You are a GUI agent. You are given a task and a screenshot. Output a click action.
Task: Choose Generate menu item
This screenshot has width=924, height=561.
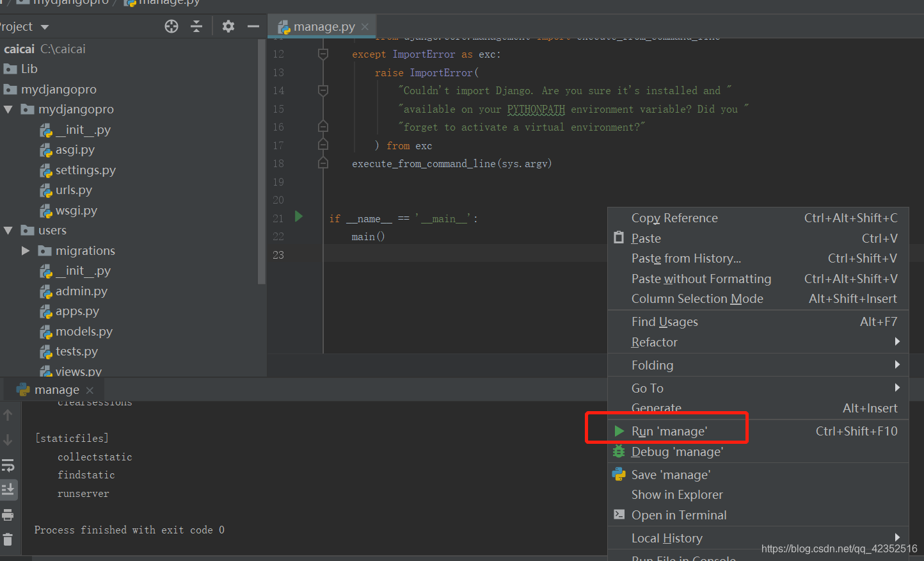click(x=758, y=408)
